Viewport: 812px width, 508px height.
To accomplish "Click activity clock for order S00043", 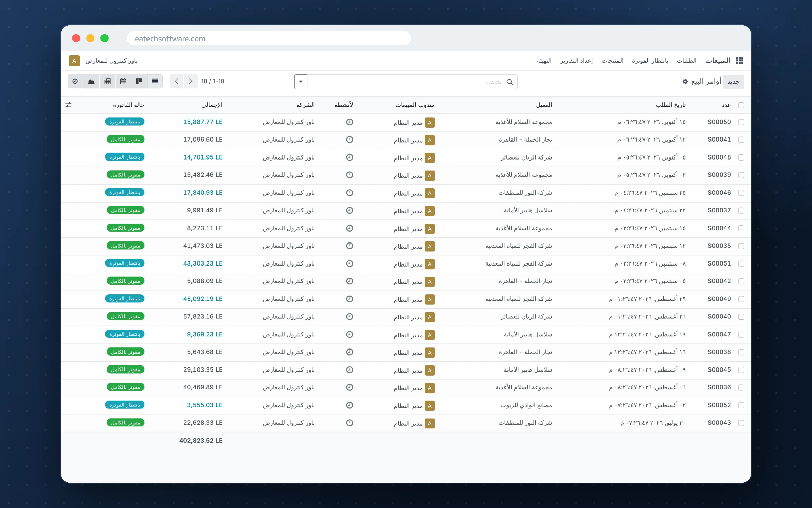I will pyautogui.click(x=349, y=423).
